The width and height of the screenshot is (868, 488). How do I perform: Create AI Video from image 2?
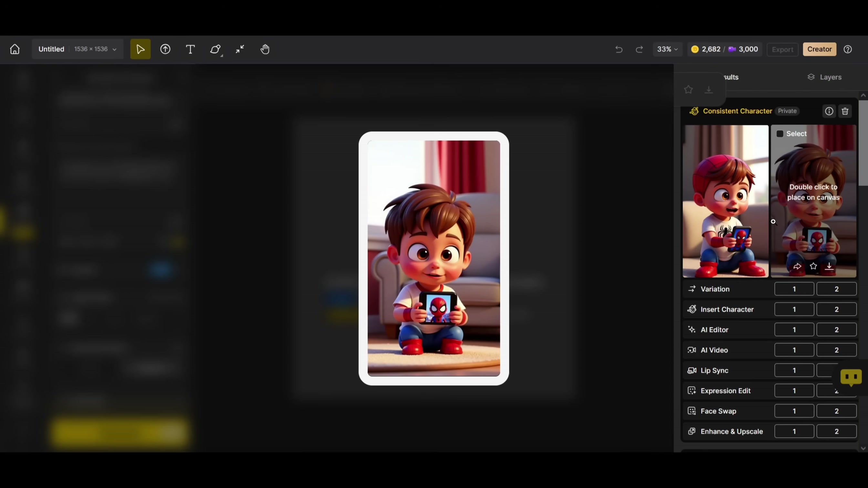(x=836, y=350)
